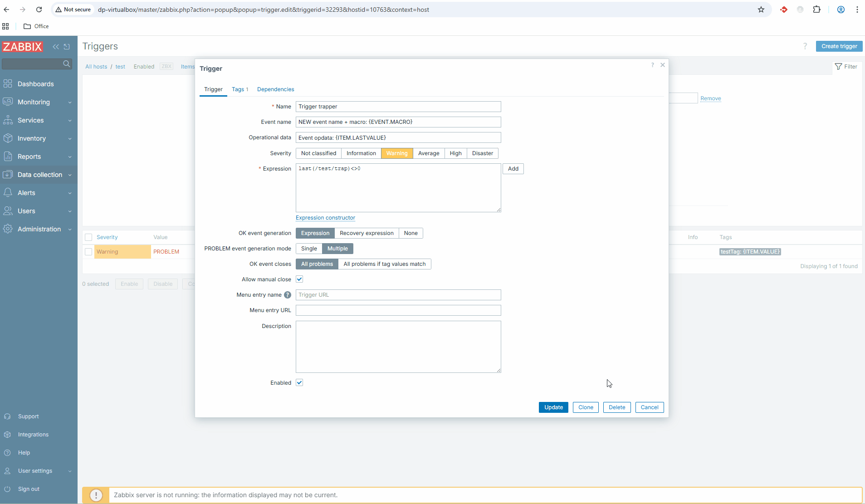Reload the page using browser refresh icon

point(39,10)
